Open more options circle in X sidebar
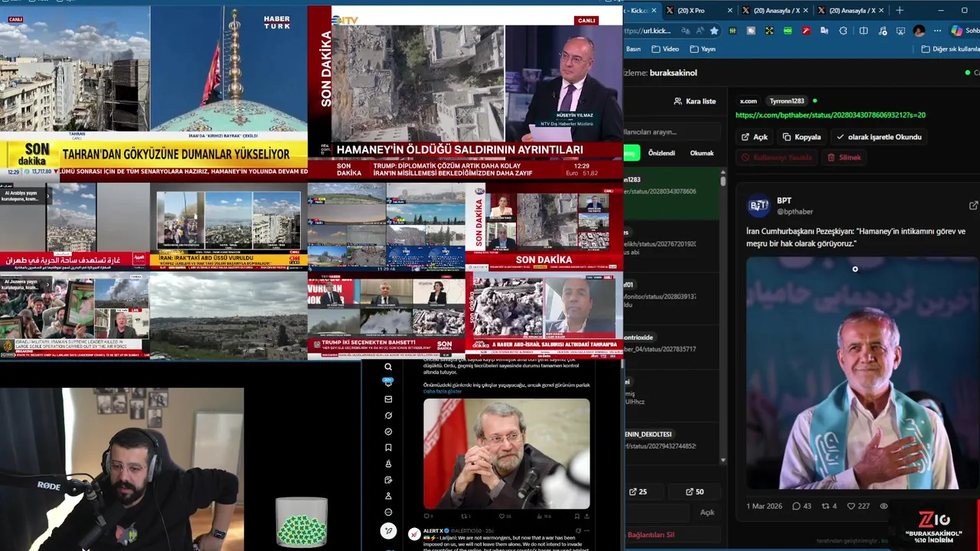This screenshot has height=551, width=980. 388,512
